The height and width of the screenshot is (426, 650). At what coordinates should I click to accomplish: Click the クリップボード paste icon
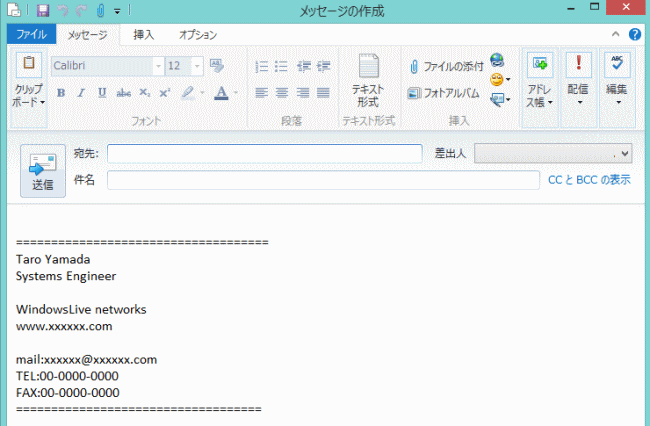click(x=29, y=64)
